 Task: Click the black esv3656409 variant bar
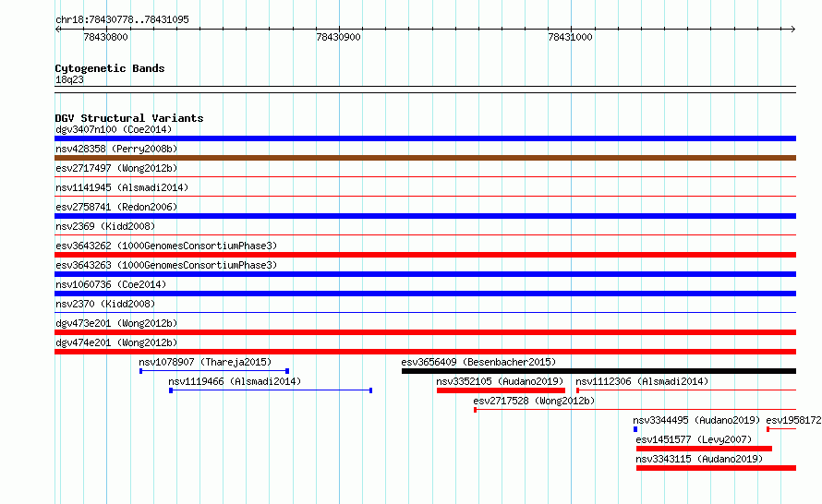coord(598,371)
